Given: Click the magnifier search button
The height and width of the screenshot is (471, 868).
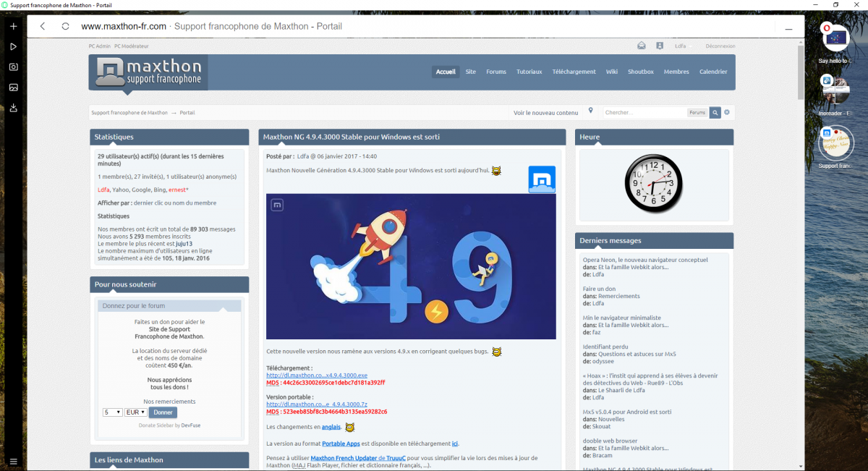Looking at the screenshot, I should (x=715, y=112).
